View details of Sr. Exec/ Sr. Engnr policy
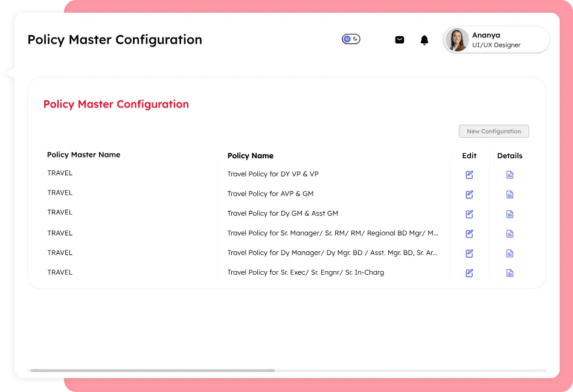573x392 pixels. point(510,273)
